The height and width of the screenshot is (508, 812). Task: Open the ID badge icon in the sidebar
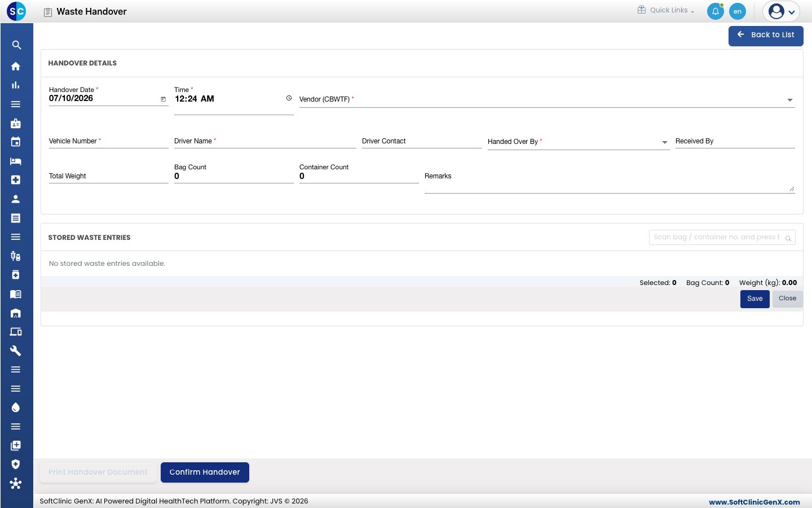coord(16,123)
